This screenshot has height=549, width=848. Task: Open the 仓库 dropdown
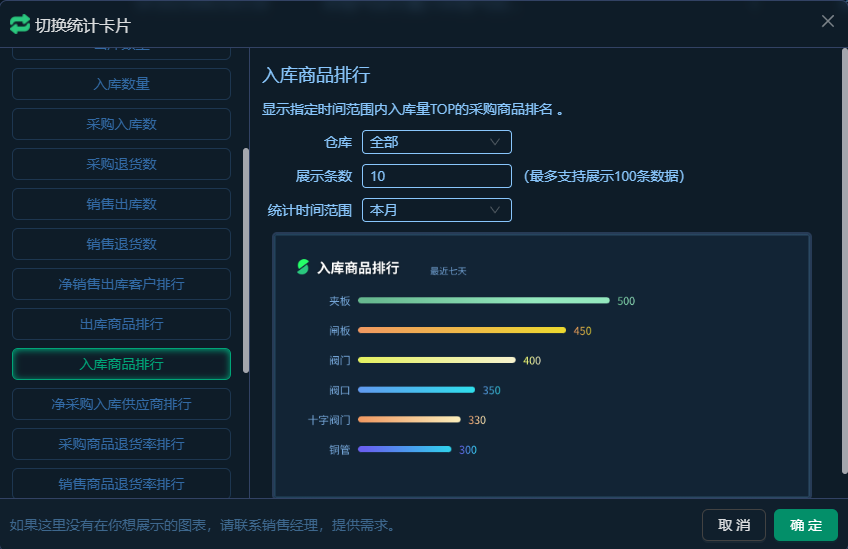(x=436, y=142)
